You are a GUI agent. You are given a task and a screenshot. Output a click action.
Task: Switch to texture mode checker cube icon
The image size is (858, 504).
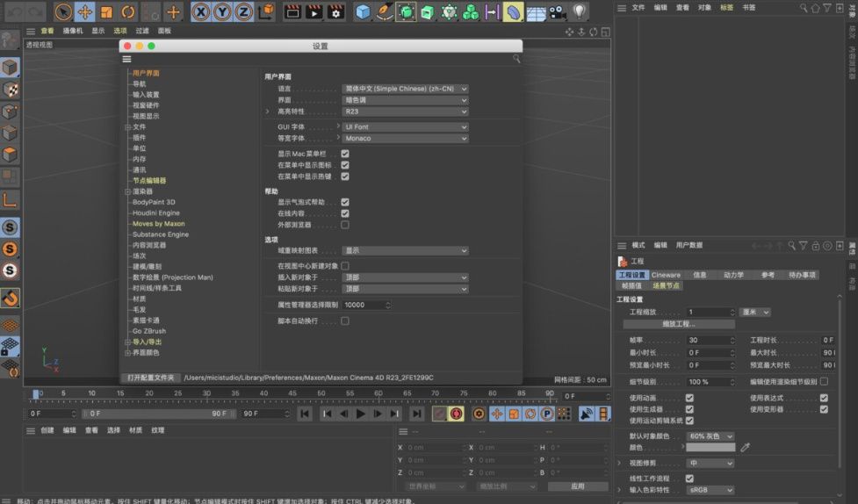click(x=10, y=90)
